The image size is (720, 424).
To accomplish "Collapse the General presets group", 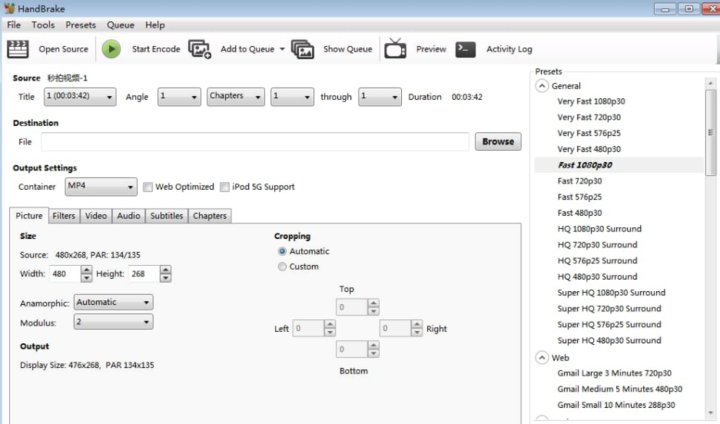I will pyautogui.click(x=542, y=86).
